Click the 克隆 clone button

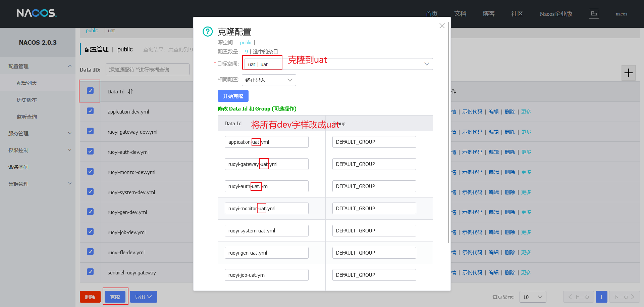pos(115,297)
